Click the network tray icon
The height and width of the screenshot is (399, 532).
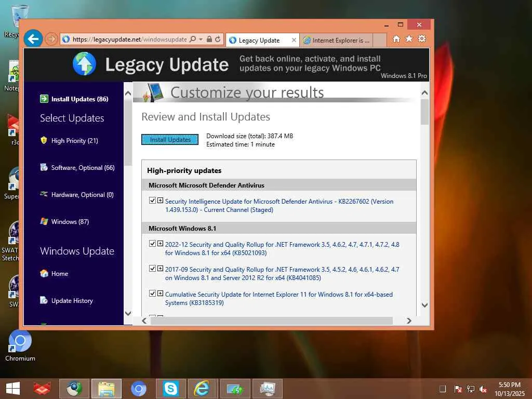point(471,389)
